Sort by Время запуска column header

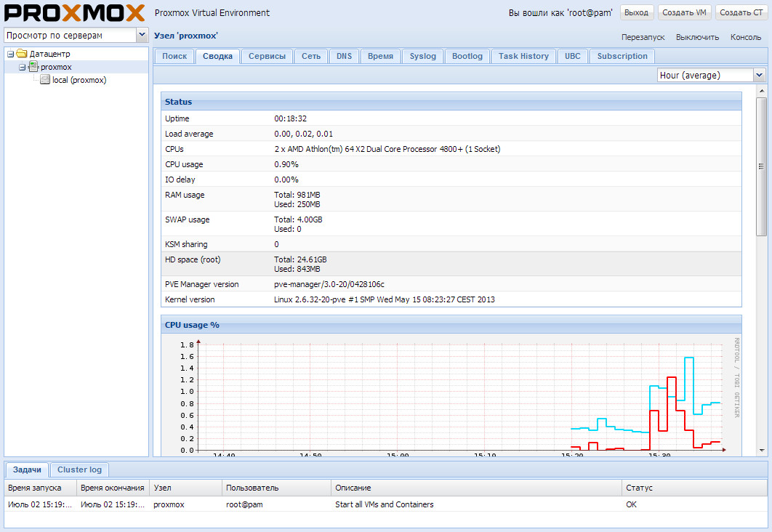(41, 488)
